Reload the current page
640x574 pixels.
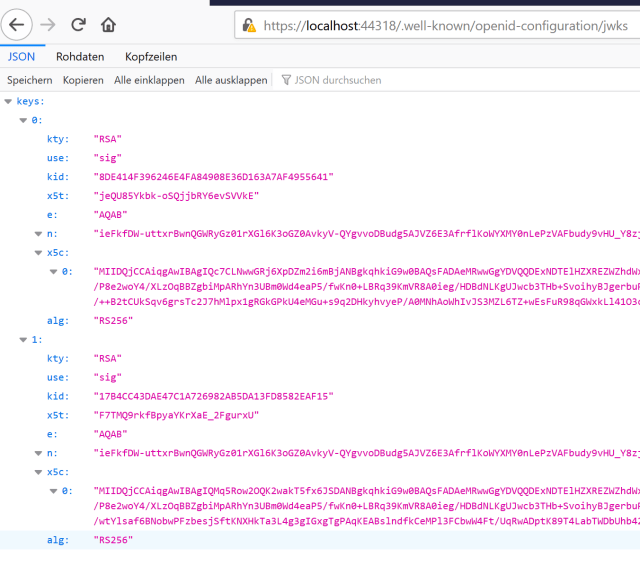tap(78, 24)
